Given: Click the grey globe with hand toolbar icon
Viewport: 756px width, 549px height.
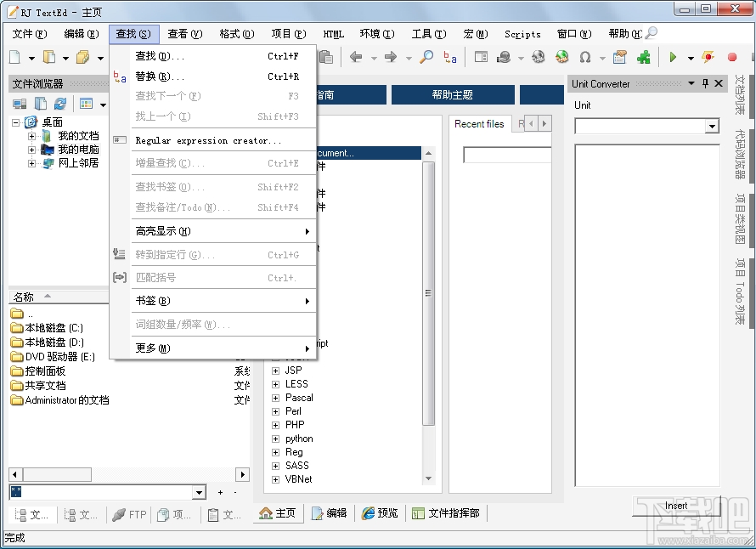Looking at the screenshot, I should 504,58.
